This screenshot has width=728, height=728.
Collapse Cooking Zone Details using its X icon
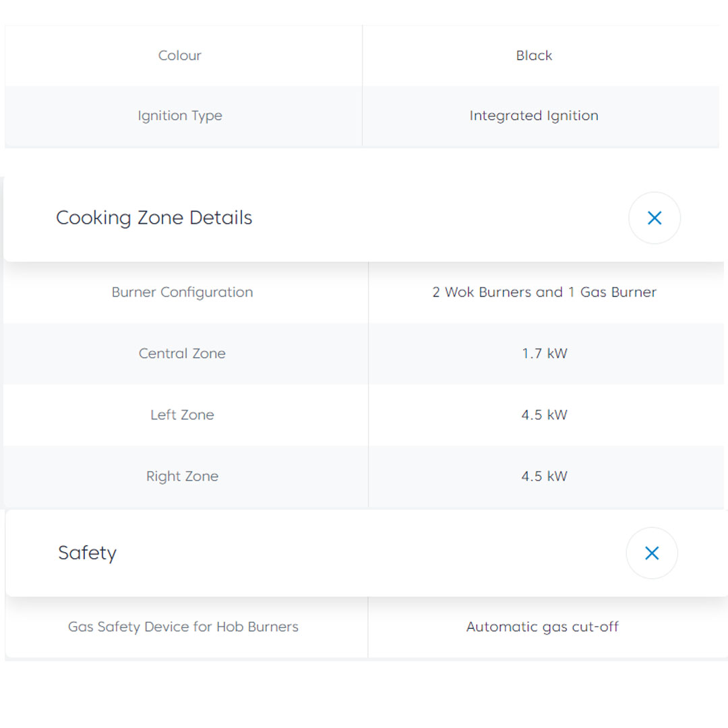[654, 218]
